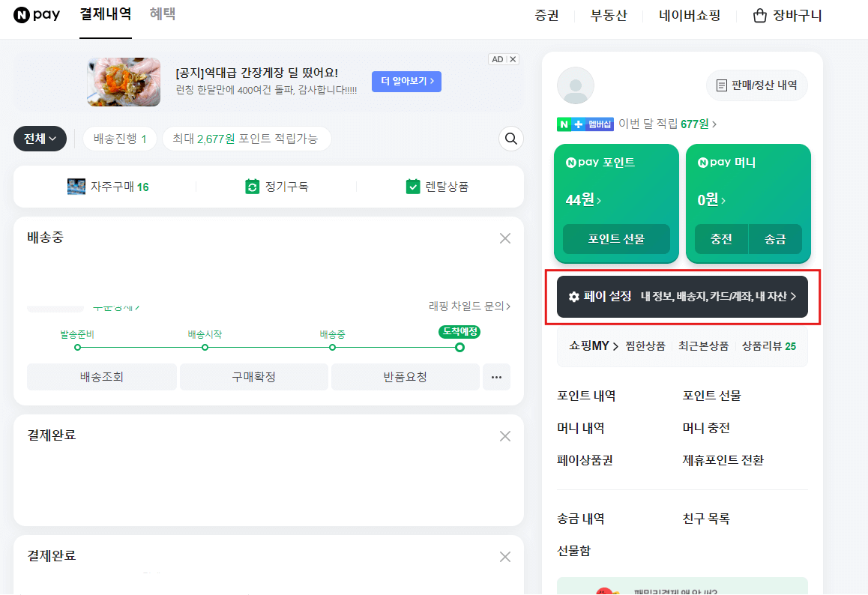
Task: Click the 자주구매 thumbnail image
Action: [x=76, y=187]
